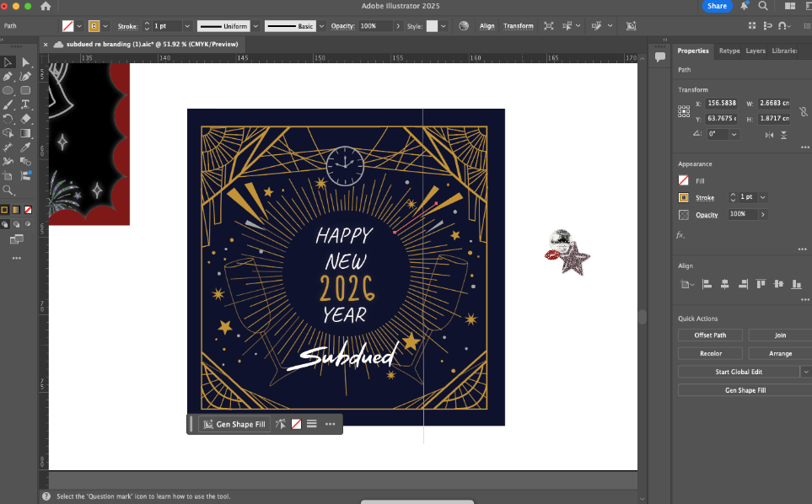The image size is (812, 504).
Task: Open Transform panel link in control bar
Action: [x=519, y=26]
